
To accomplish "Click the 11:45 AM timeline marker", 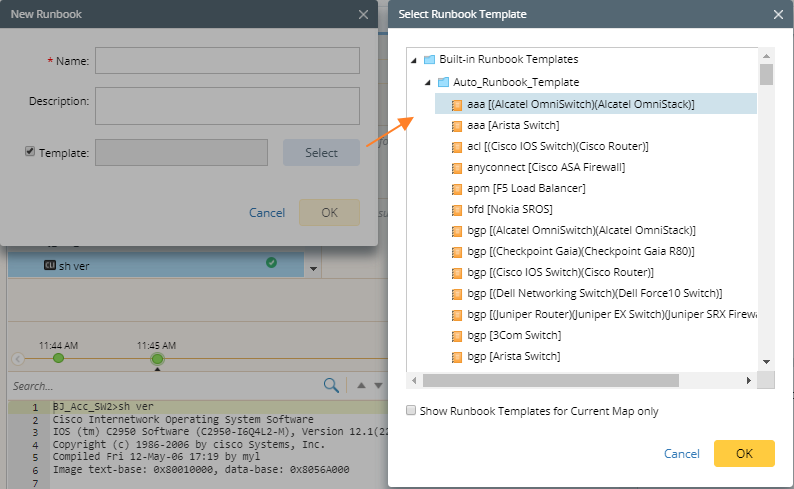I will (x=157, y=358).
